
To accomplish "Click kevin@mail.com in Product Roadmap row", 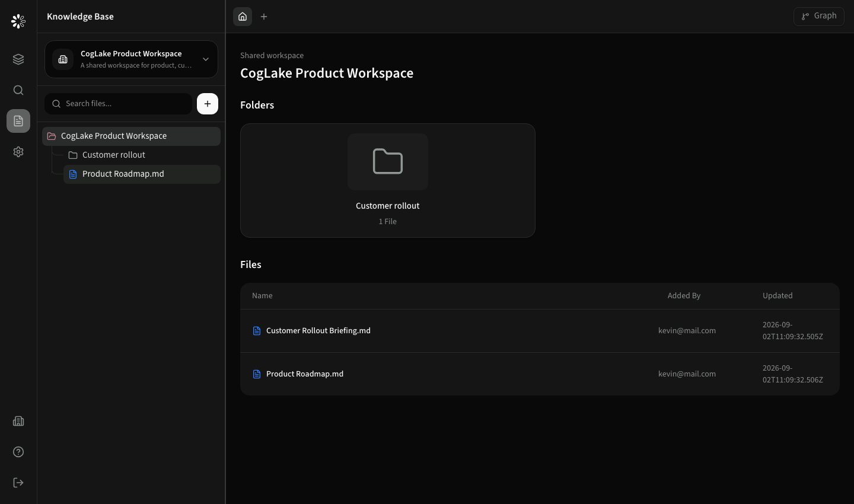I will click(687, 374).
